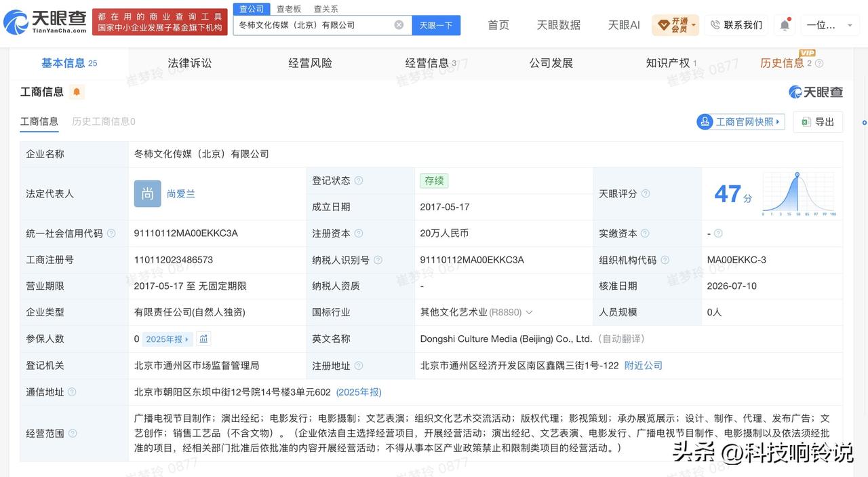Open the 经营信息 tab
Viewport: 868px width, 477px height.
[x=431, y=63]
